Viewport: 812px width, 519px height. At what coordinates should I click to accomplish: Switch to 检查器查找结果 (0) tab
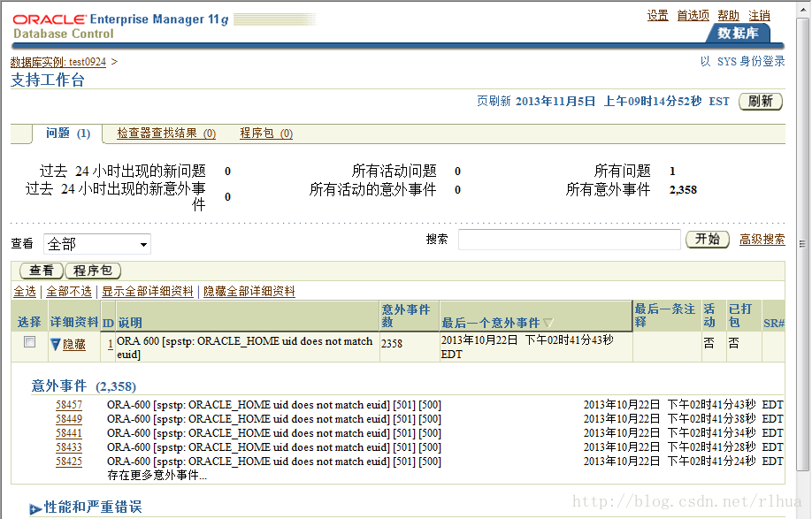point(166,134)
